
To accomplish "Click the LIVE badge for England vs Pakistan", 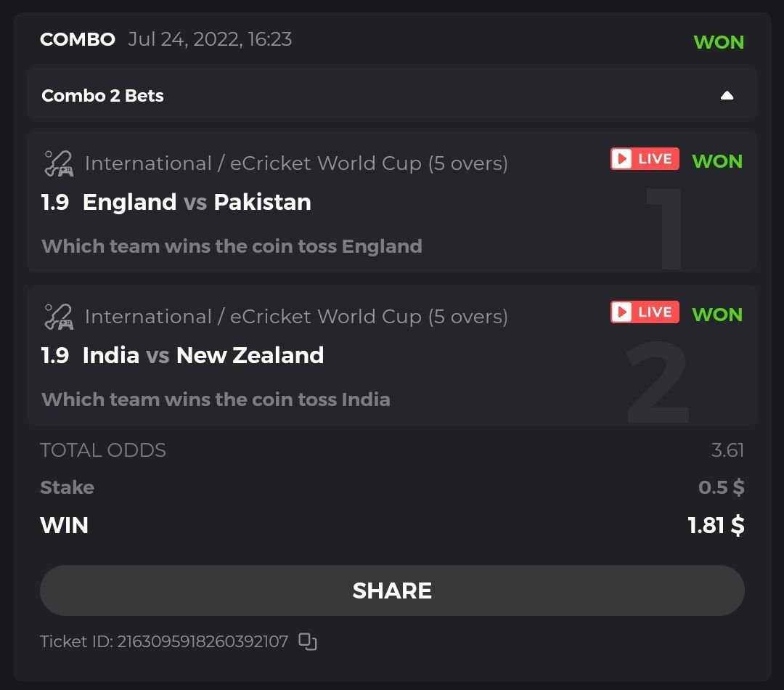I will pos(645,159).
